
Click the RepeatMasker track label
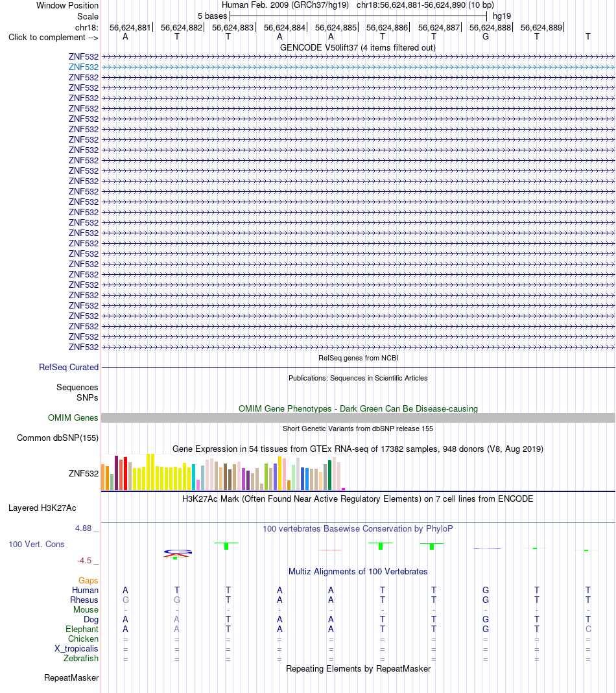[71, 678]
